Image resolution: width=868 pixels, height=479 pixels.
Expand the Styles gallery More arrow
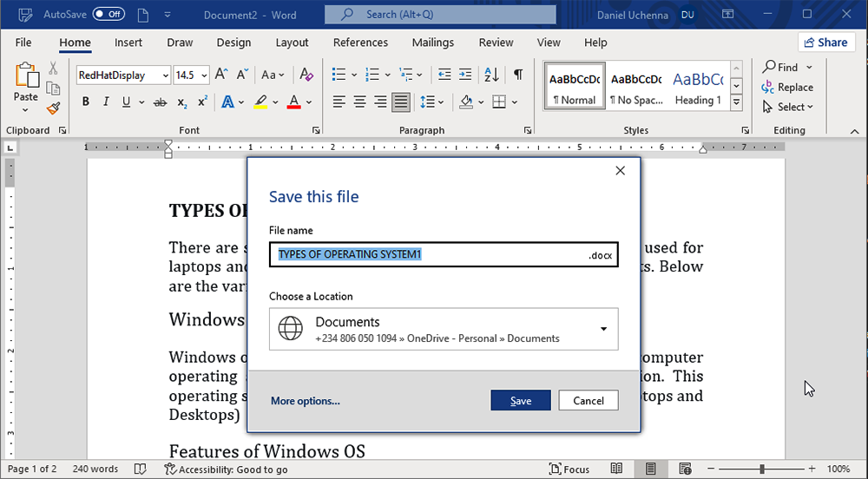pos(736,102)
